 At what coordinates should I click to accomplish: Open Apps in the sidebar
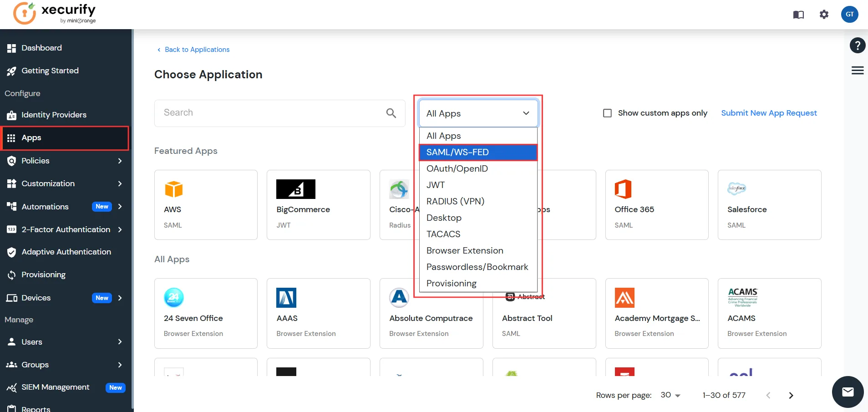tap(66, 138)
